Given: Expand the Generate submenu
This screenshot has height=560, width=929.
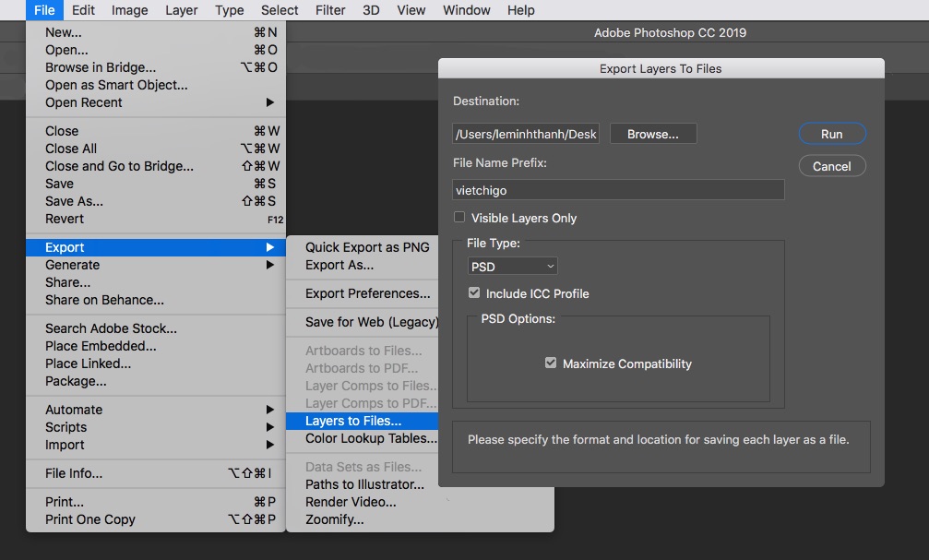Looking at the screenshot, I should (x=156, y=265).
